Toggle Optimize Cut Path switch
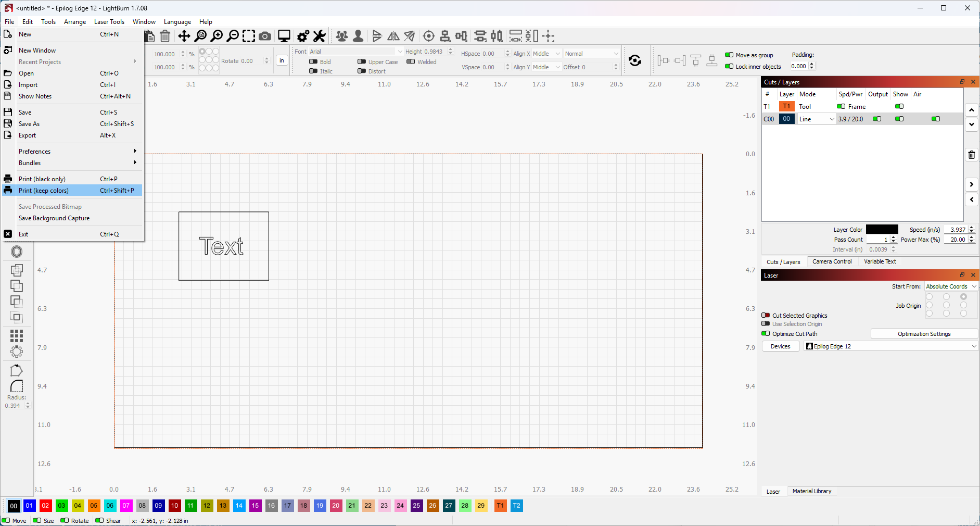The image size is (980, 526). 766,334
